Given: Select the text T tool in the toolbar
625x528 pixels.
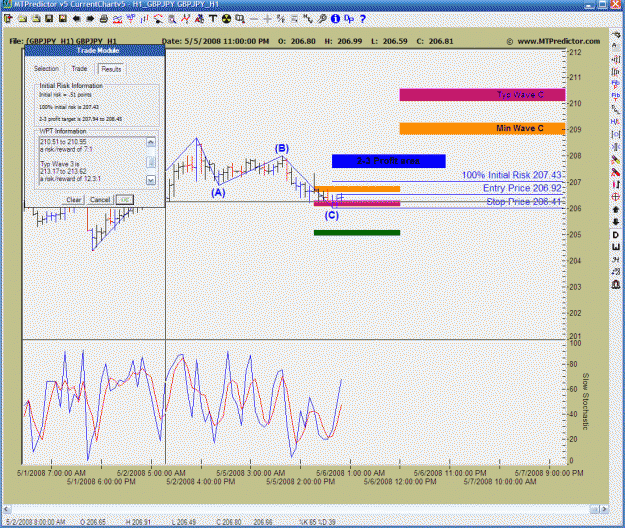Looking at the screenshot, I should [212, 19].
